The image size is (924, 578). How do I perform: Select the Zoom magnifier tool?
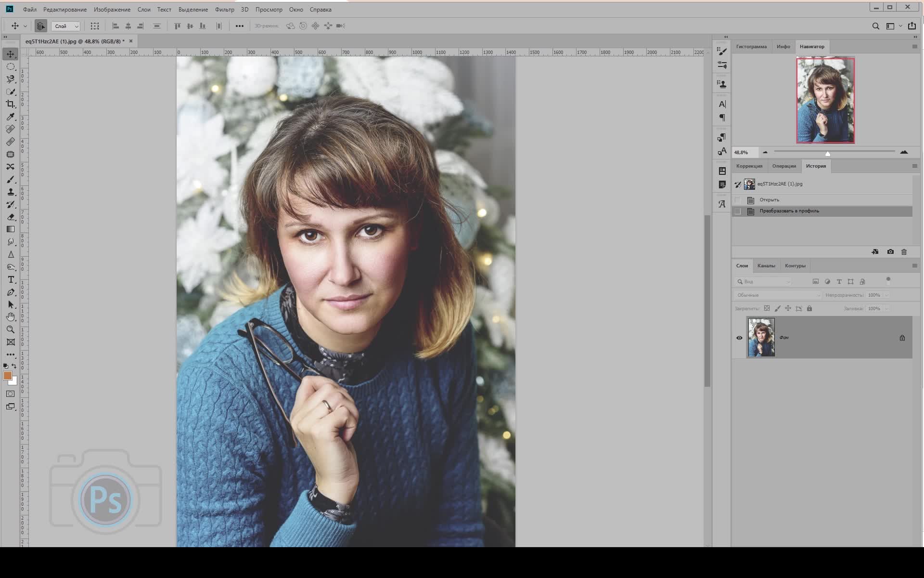tap(11, 329)
